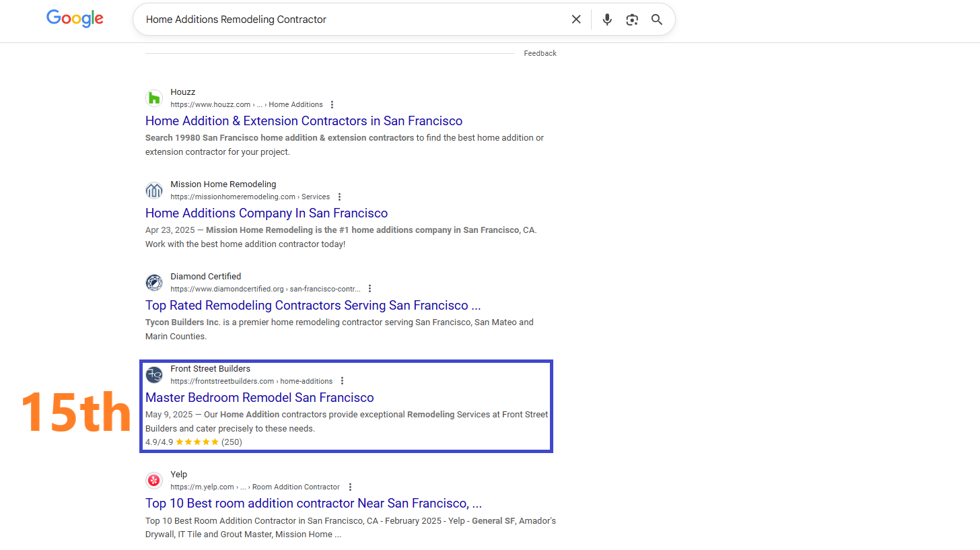Screen dimensions: 980x550
Task: Open 'Home Additions Company In San Francisco' result
Action: [x=267, y=213]
